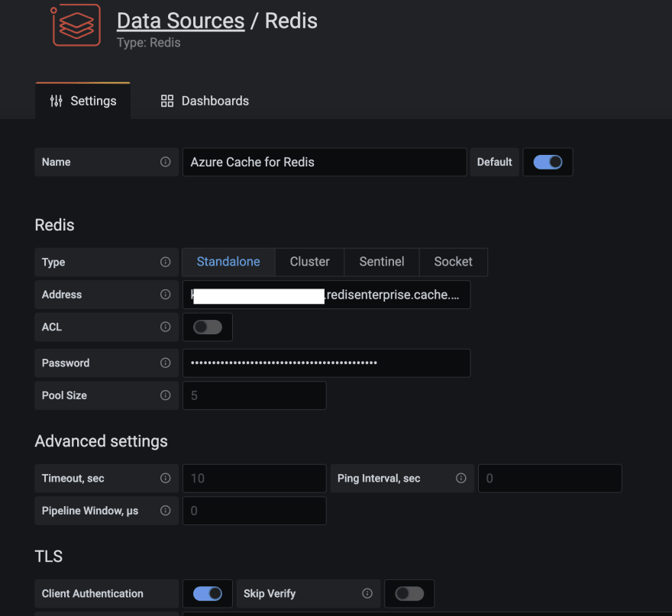Click the Redis data source logo icon
The image size is (672, 616).
[76, 25]
